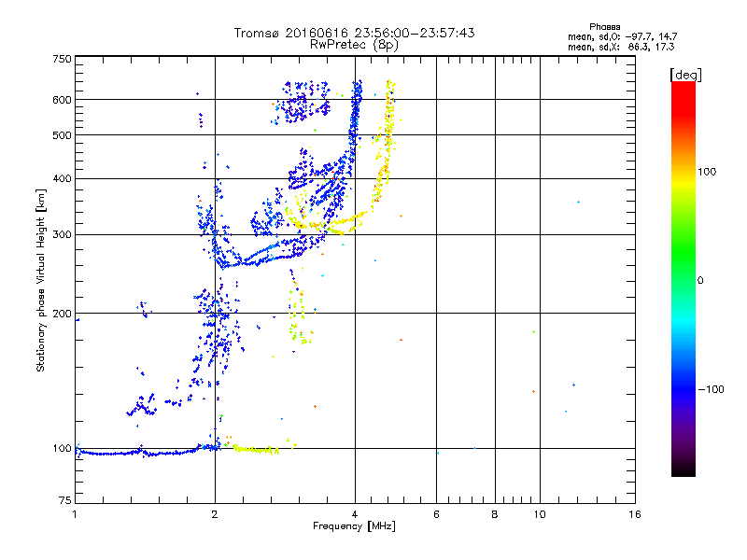Click the yellow-green X-mode trace near 100 km
Image resolution: width=747 pixels, height=560 pixels.
click(x=256, y=450)
